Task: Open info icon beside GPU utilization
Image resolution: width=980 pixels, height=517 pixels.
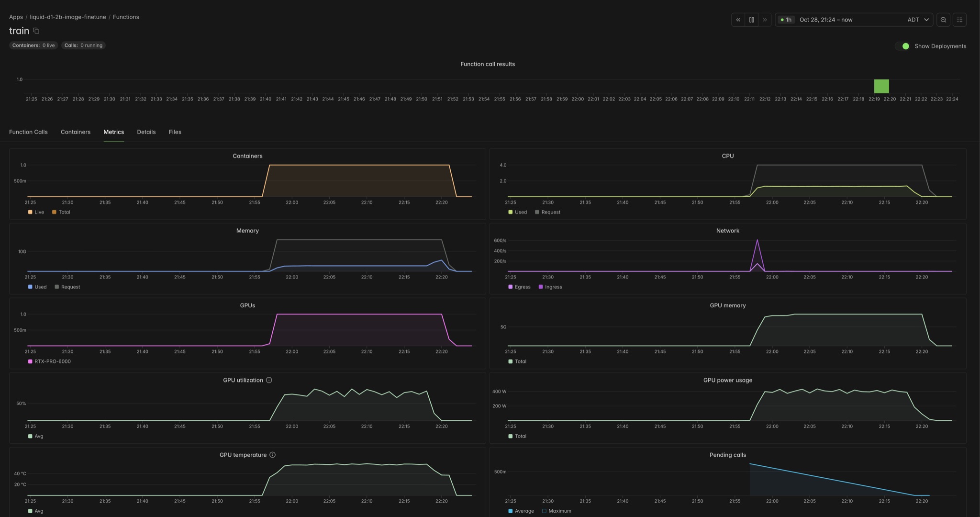Action: click(269, 380)
